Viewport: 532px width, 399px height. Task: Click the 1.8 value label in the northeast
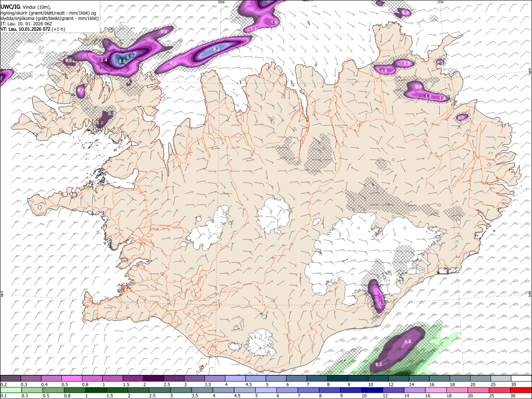tap(428, 96)
